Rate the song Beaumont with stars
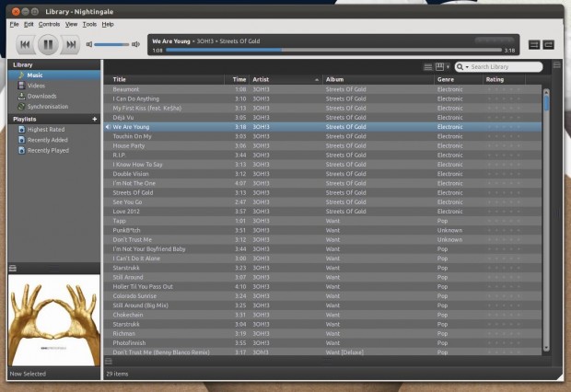571x392 pixels. click(504, 89)
